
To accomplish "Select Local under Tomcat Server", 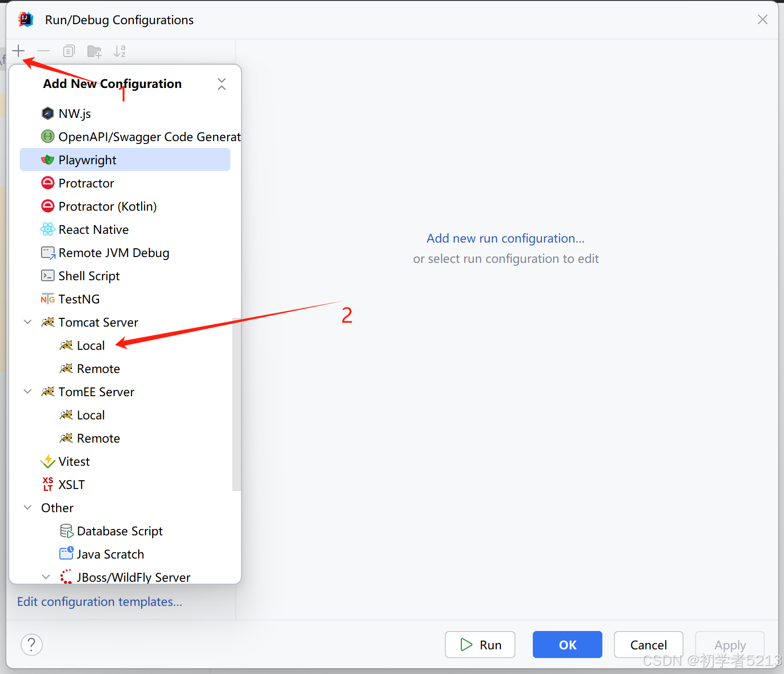I will coord(125,345).
